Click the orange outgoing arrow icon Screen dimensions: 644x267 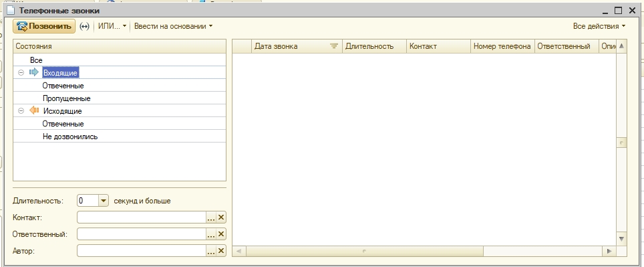click(34, 110)
